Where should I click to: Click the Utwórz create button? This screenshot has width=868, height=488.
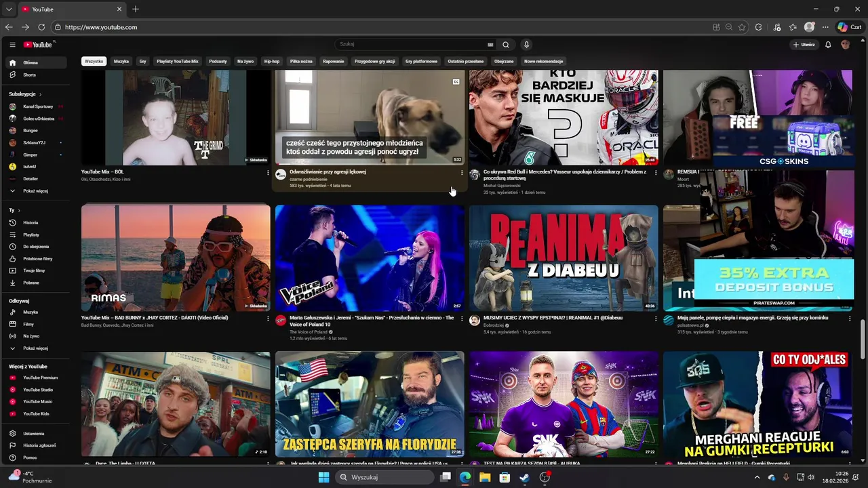pyautogui.click(x=804, y=45)
